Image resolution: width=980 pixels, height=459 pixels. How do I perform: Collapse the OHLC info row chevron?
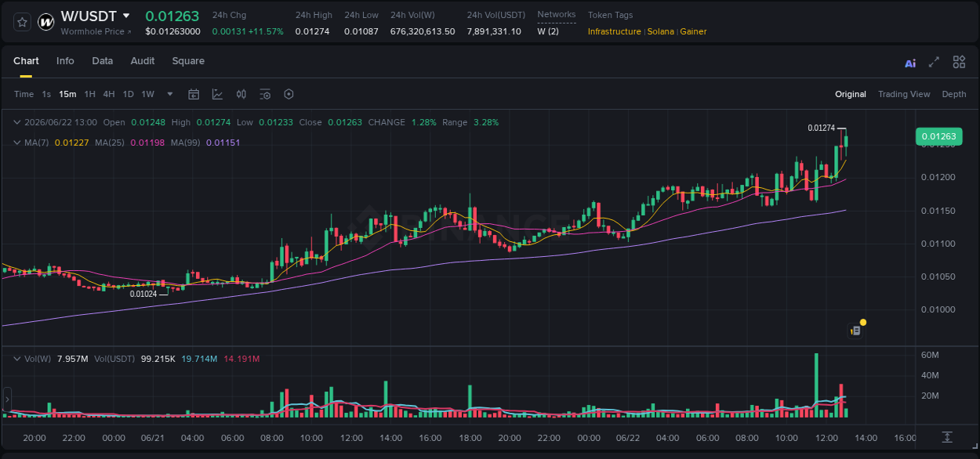17,122
